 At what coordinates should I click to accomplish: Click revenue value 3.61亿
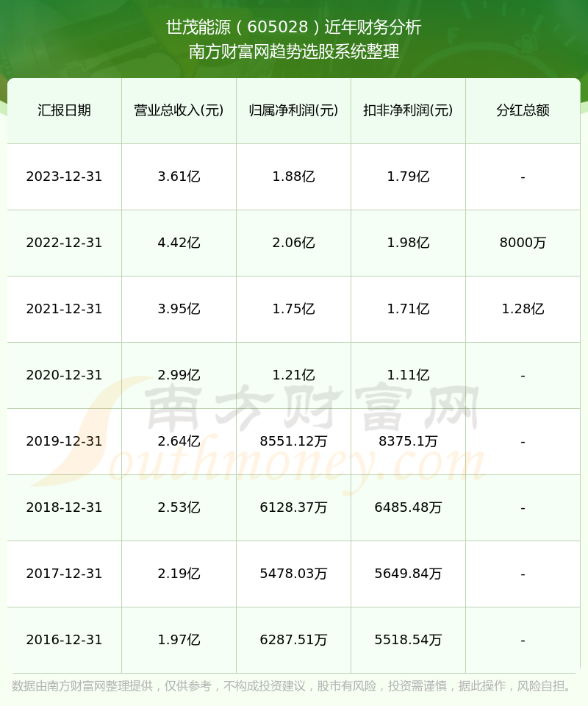(179, 176)
